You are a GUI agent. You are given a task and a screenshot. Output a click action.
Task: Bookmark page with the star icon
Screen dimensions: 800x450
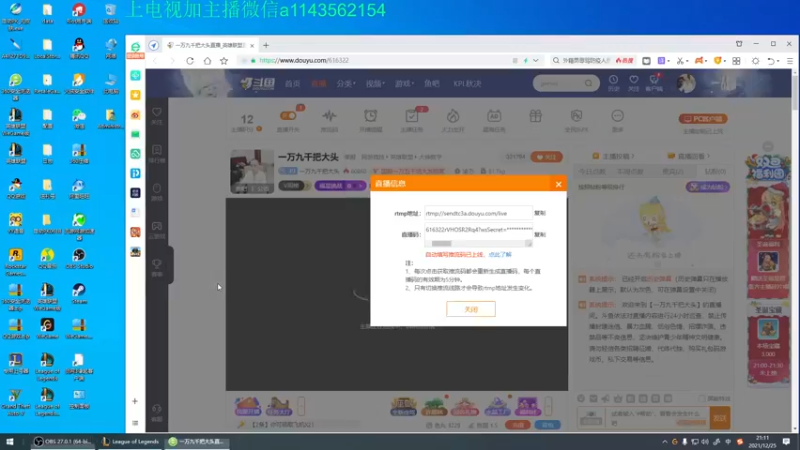coord(224,61)
